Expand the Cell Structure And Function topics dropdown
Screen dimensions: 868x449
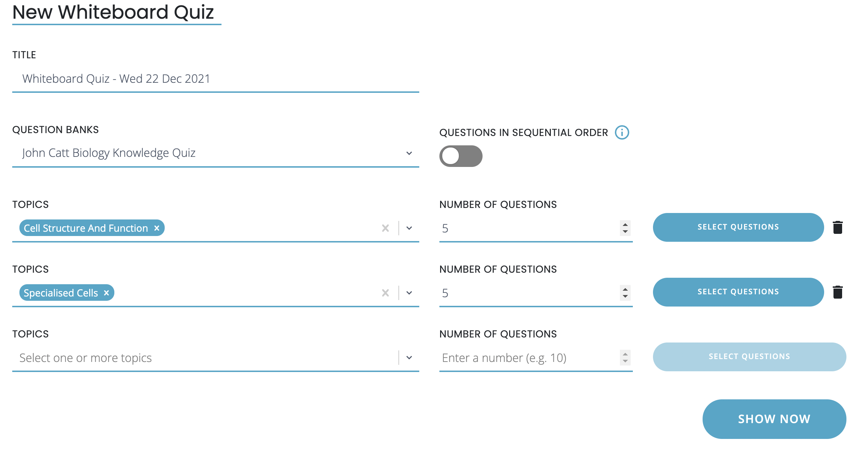tap(409, 228)
